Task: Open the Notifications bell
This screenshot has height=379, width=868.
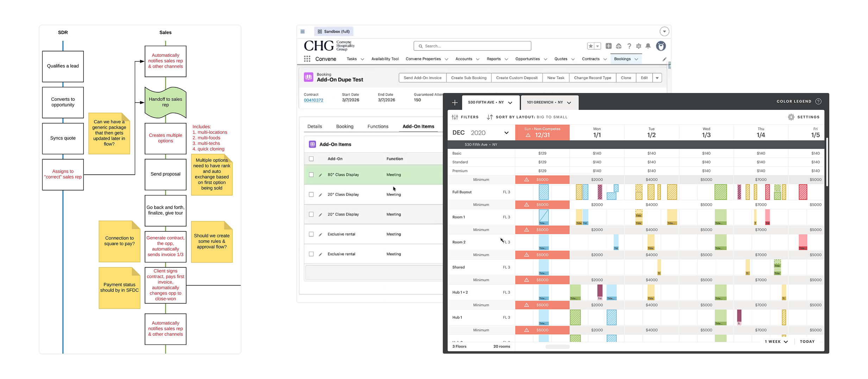Action: [x=648, y=46]
